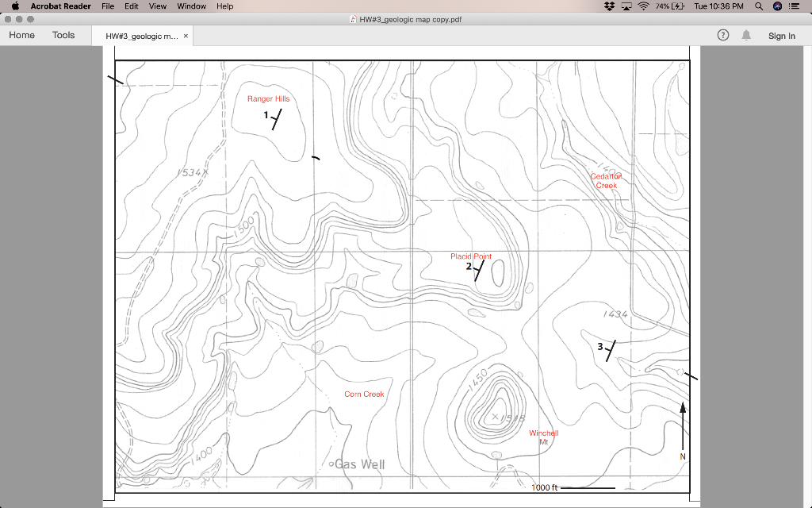Open the Edit menu
812x508 pixels.
point(131,6)
